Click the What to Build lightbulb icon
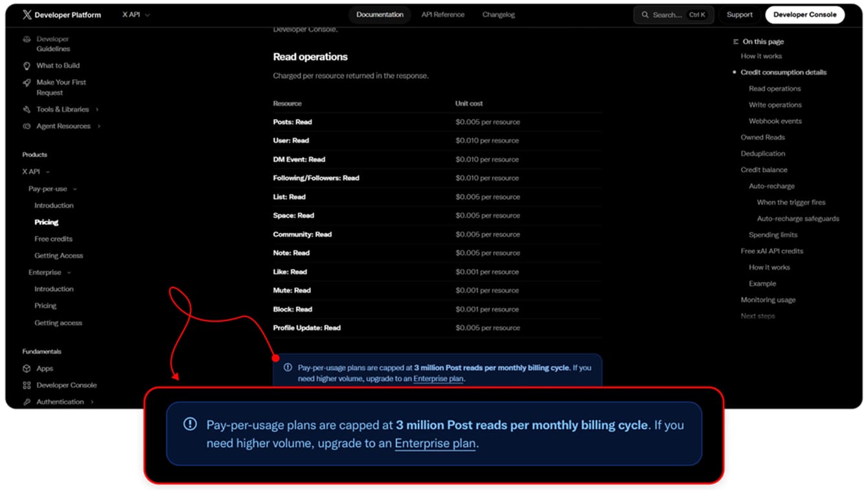Image resolution: width=868 pixels, height=490 pixels. coord(27,66)
